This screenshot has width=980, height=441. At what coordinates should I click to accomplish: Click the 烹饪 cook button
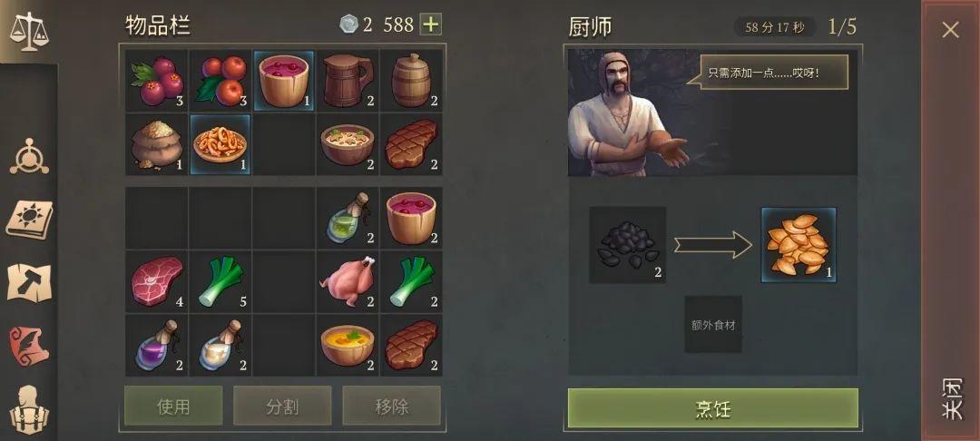712,408
